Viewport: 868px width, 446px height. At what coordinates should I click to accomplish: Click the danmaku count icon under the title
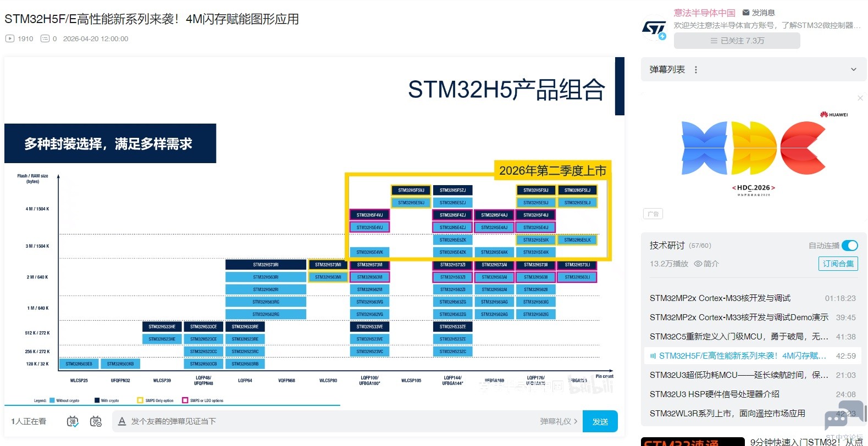pyautogui.click(x=45, y=38)
